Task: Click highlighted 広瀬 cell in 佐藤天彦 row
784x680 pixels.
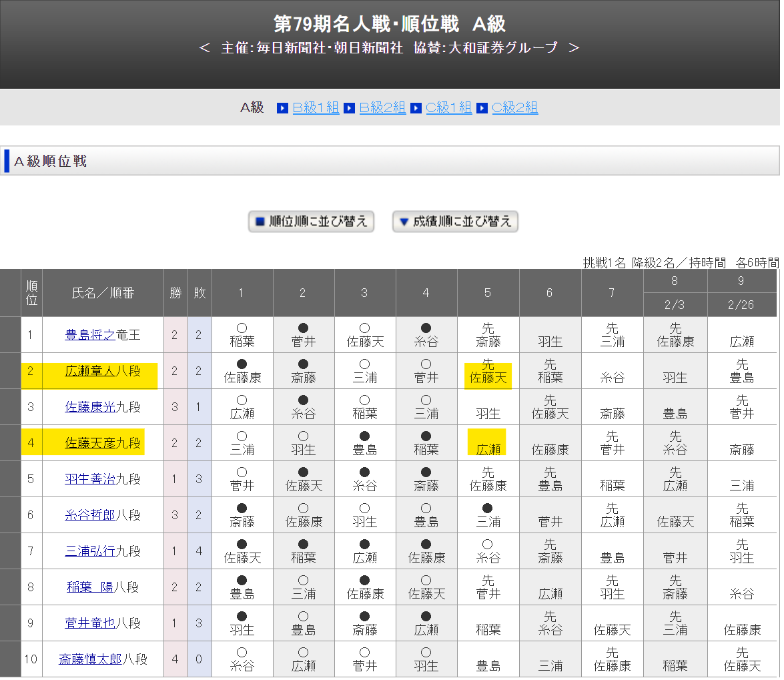Action: pyautogui.click(x=488, y=443)
